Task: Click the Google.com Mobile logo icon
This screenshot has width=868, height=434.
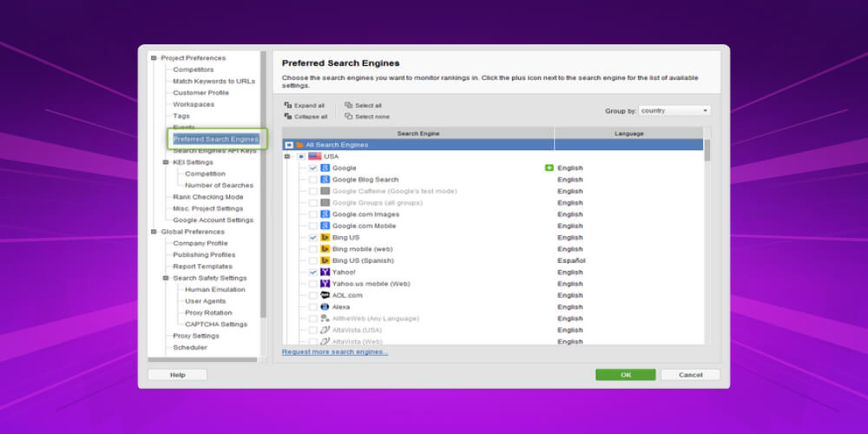Action: click(x=325, y=226)
